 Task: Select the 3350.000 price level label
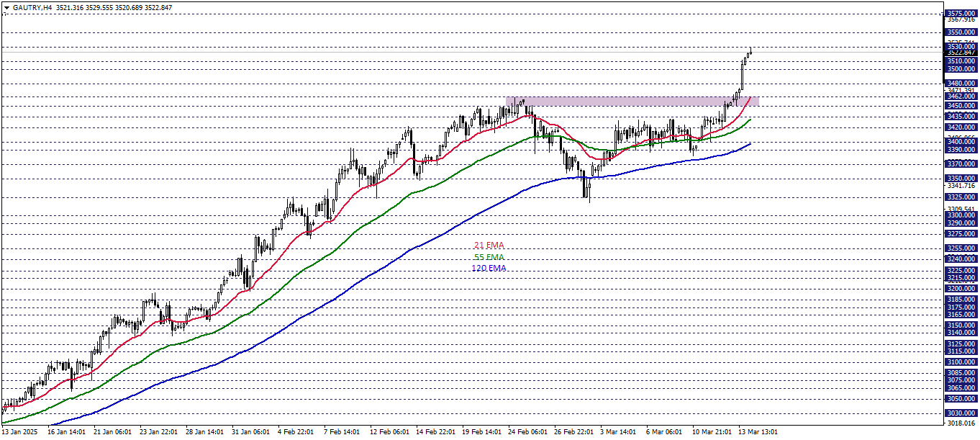[x=961, y=179]
